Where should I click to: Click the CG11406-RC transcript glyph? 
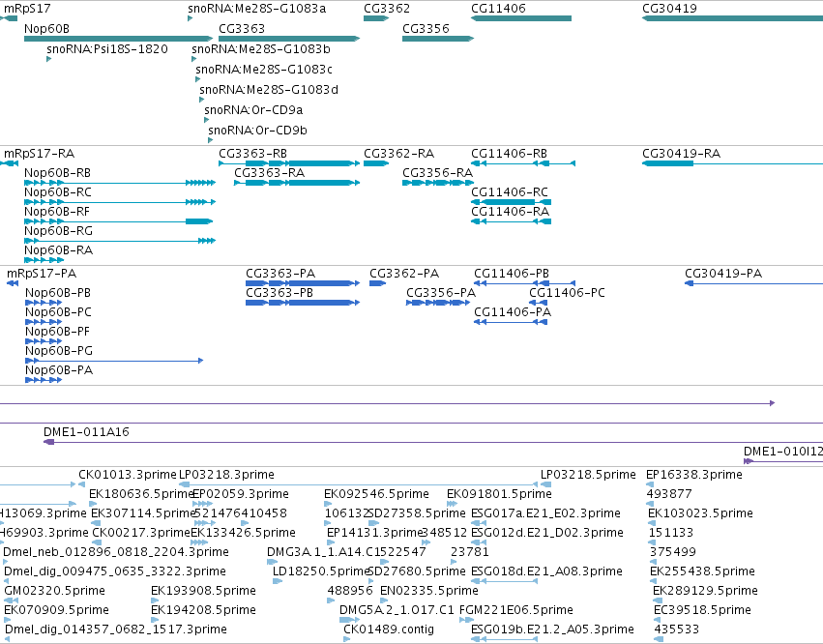point(512,202)
